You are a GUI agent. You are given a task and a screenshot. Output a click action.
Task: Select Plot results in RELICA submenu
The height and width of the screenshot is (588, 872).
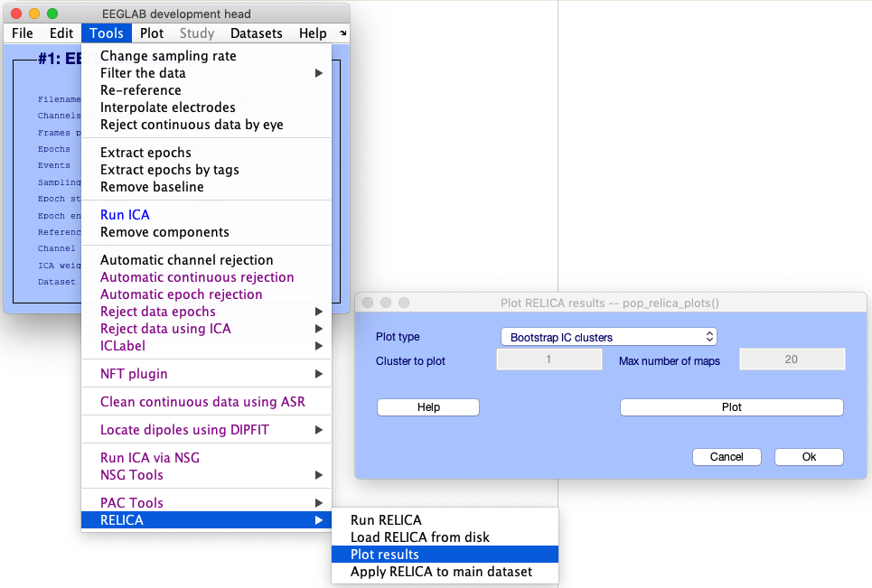click(385, 555)
